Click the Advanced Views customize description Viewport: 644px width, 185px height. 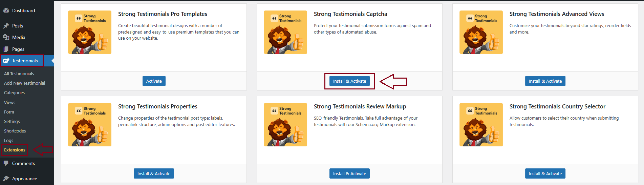tap(570, 29)
